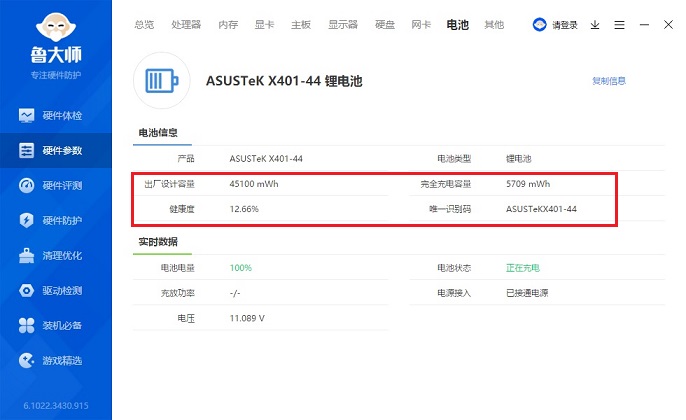Go to 硬件防护 protection page

point(55,220)
